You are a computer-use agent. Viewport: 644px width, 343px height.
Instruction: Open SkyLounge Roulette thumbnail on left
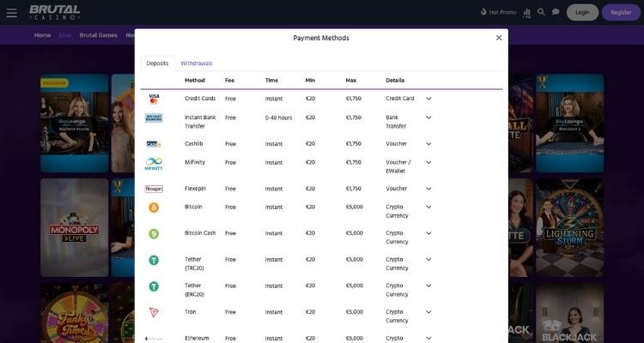coord(75,123)
